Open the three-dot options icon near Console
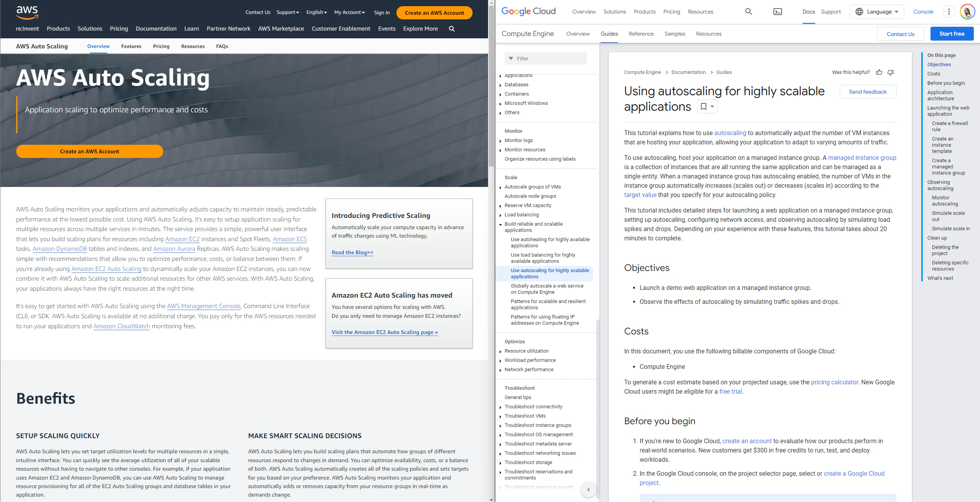Image resolution: width=980 pixels, height=502 pixels. click(x=949, y=12)
